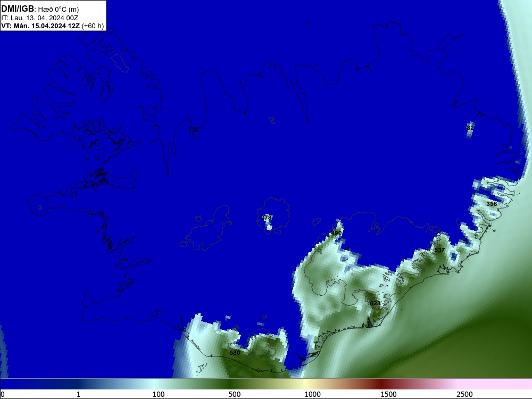The width and height of the screenshot is (532, 399).
Task: Click the valid time 'Mán. 15.04.2024 12Z'
Action: click(x=46, y=26)
